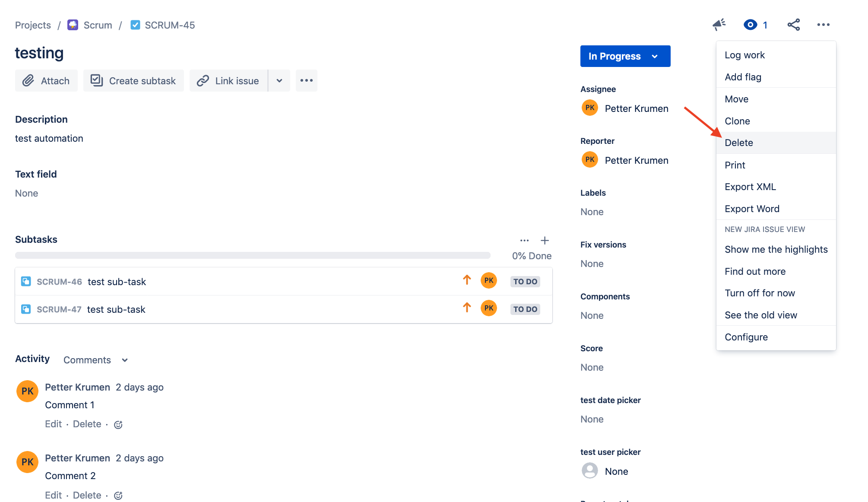Click the subtask icon for SCRUM-46
The image size is (868, 502).
25,281
